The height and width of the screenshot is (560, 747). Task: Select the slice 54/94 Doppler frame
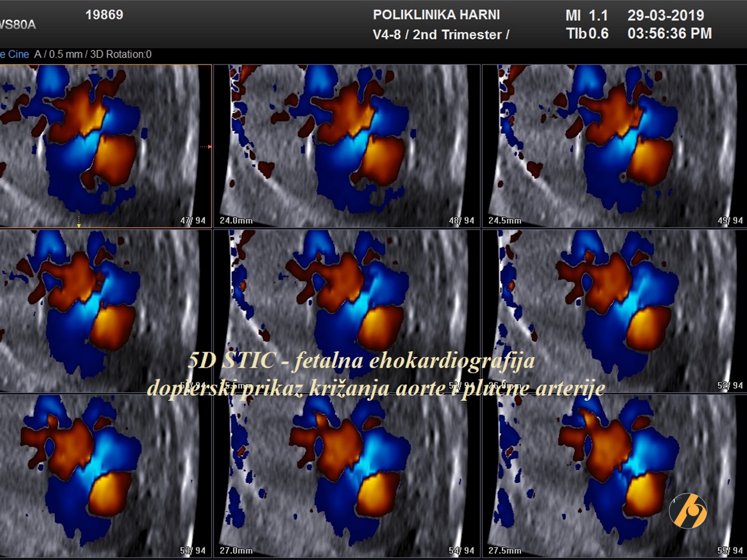click(347, 476)
